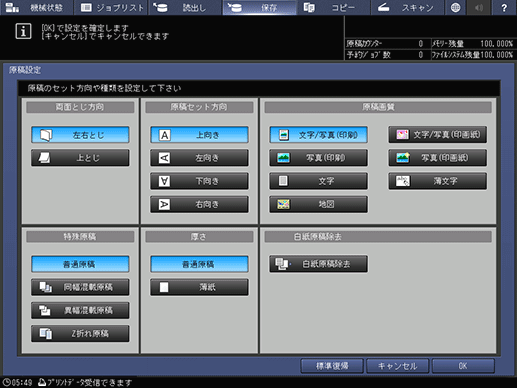
Task: Set original direction to 下向き
Action: point(199,181)
